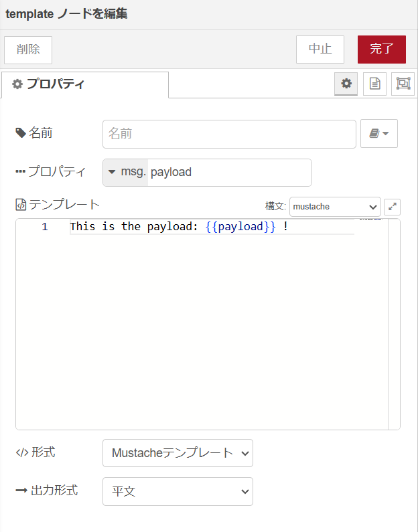
Task: Click the 削除 delete button
Action: (x=28, y=50)
